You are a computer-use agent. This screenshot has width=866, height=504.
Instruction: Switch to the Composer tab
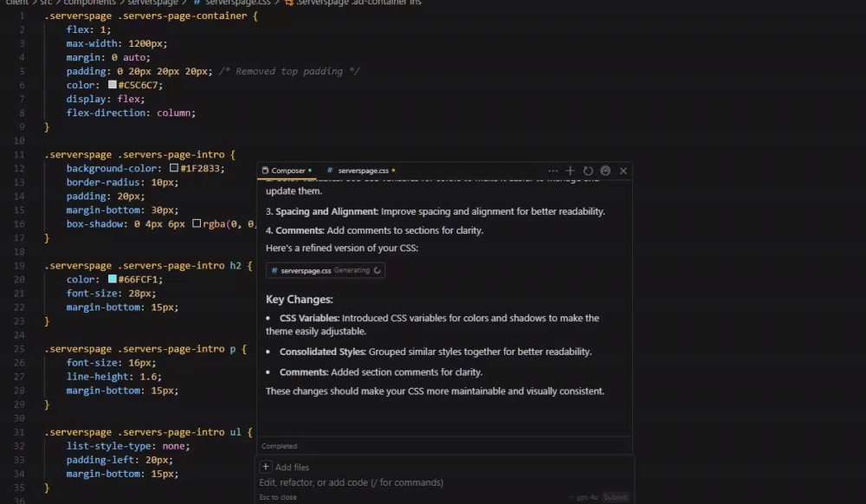pos(287,171)
